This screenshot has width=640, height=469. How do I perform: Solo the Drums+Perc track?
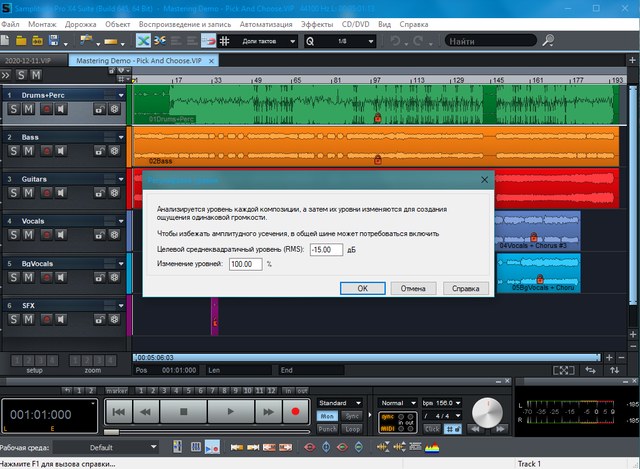tap(14, 108)
